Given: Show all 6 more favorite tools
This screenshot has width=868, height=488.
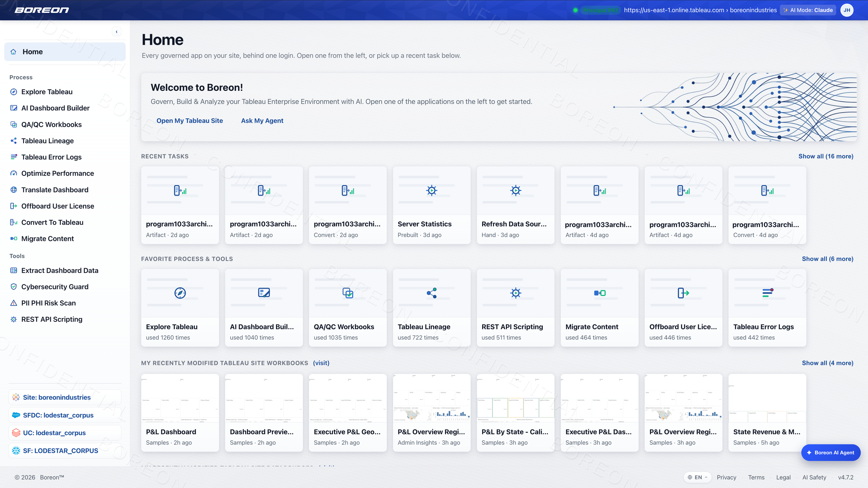Looking at the screenshot, I should pyautogui.click(x=827, y=259).
